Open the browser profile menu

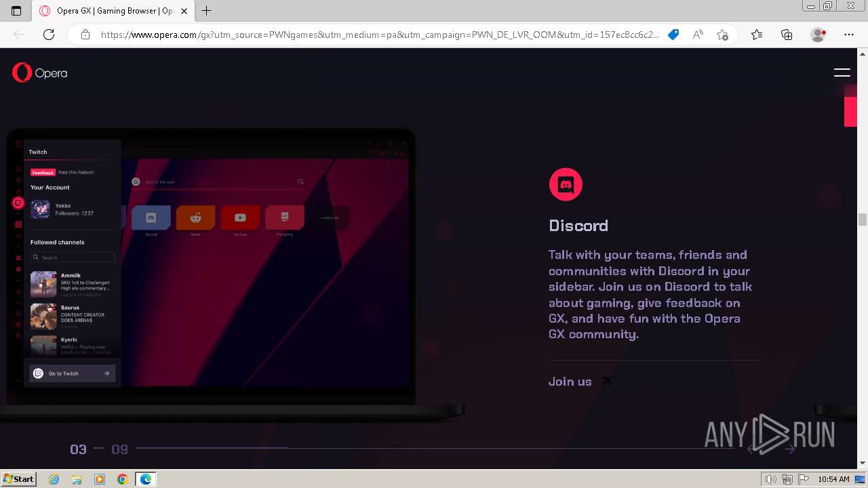(818, 35)
